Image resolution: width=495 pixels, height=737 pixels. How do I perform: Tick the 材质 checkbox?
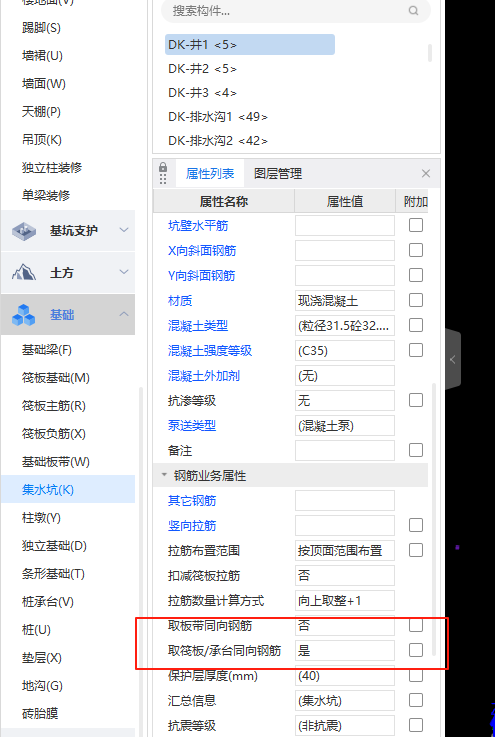pyautogui.click(x=416, y=300)
